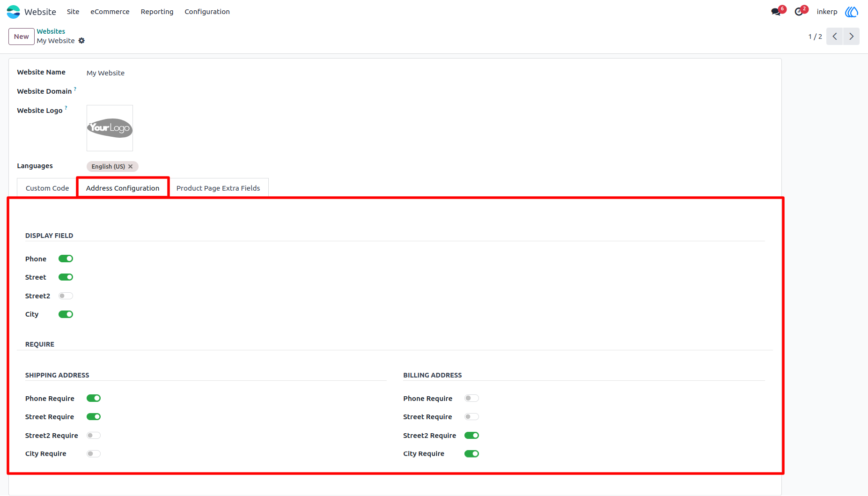The image size is (868, 496).
Task: Open the gear actions menu beside My Website
Action: [81, 41]
